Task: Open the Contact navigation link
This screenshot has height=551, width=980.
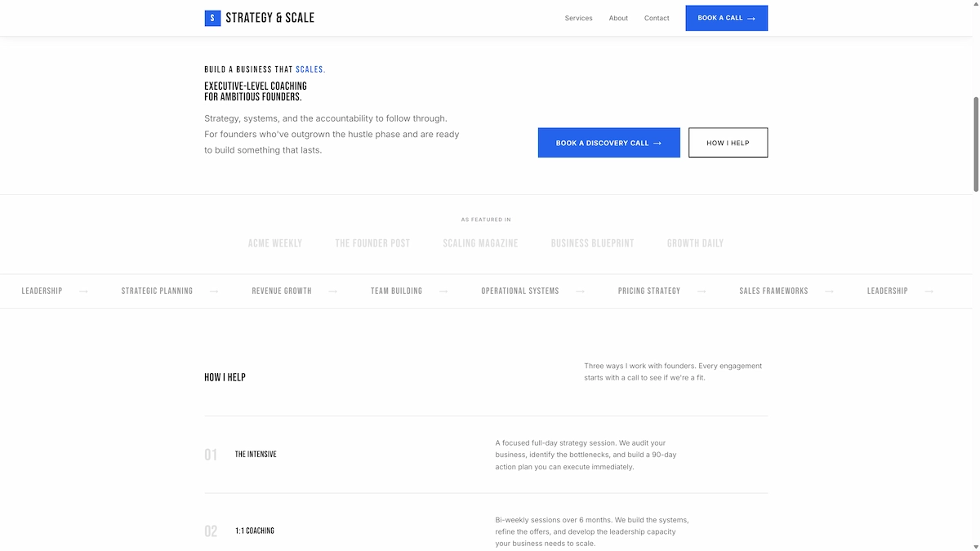Action: [x=657, y=18]
